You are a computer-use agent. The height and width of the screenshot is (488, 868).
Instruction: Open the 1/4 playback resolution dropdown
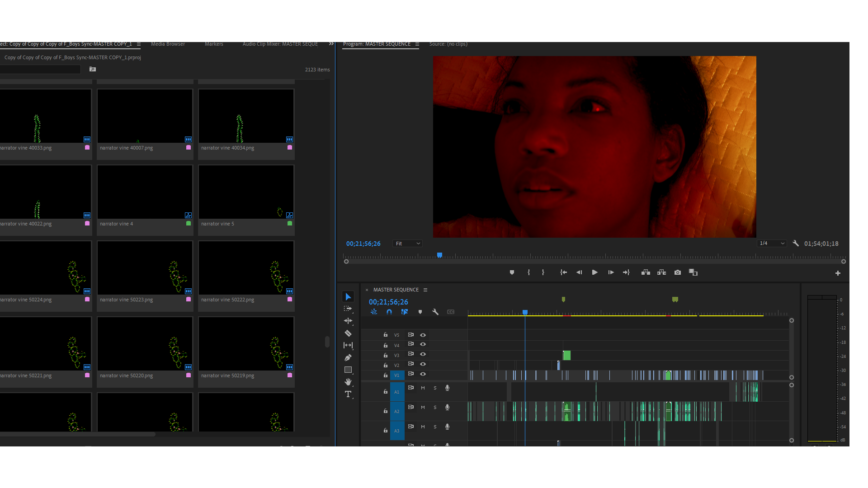coord(772,244)
